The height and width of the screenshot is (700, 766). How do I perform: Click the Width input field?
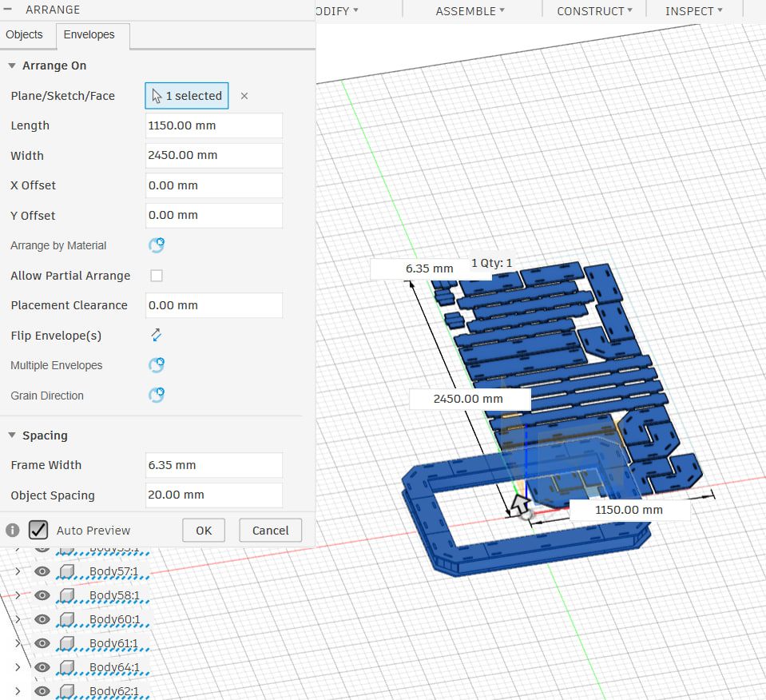(214, 156)
